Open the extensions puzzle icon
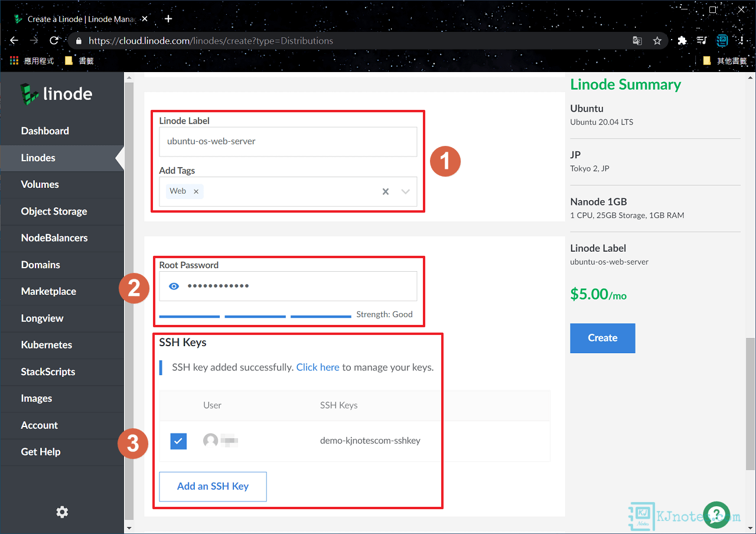The height and width of the screenshot is (534, 756). [x=682, y=41]
